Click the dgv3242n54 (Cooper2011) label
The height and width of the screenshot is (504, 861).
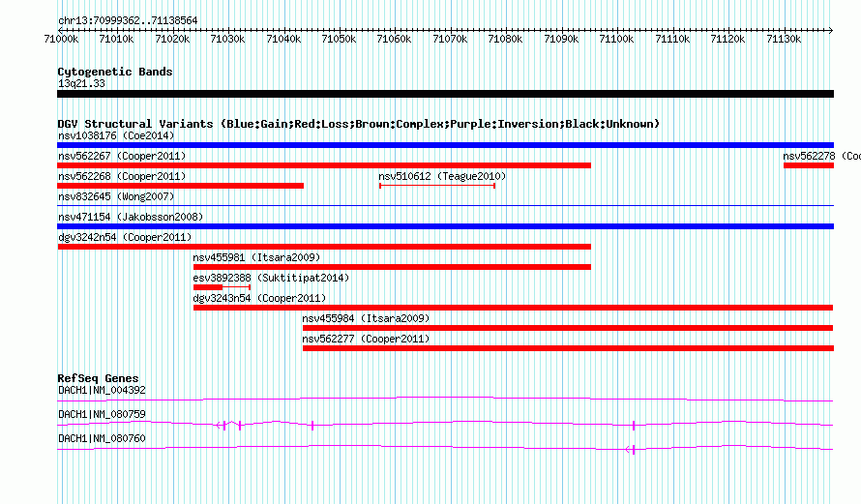[x=125, y=237]
